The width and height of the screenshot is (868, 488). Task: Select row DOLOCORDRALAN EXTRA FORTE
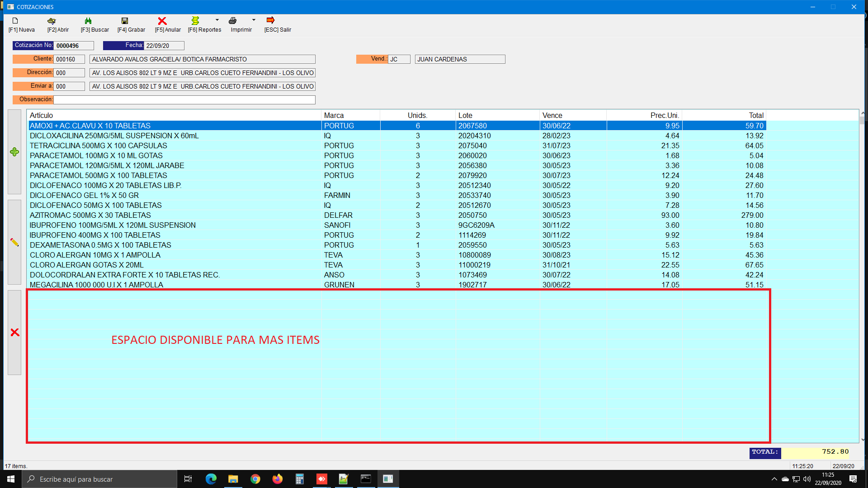click(x=397, y=275)
